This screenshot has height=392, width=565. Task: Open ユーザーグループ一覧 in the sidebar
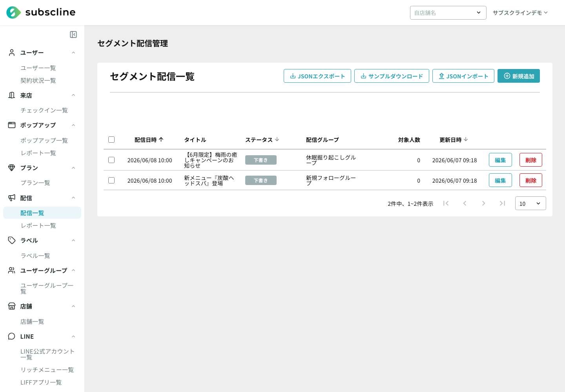click(47, 288)
